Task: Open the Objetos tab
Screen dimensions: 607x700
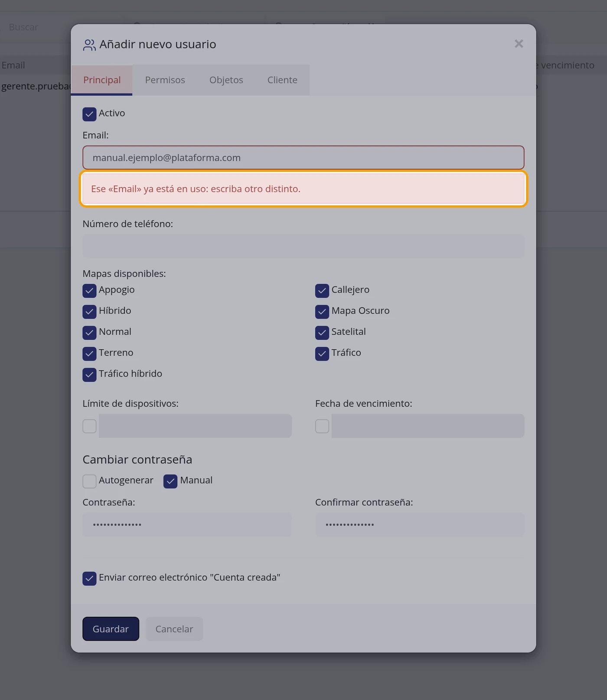Action: 226,80
